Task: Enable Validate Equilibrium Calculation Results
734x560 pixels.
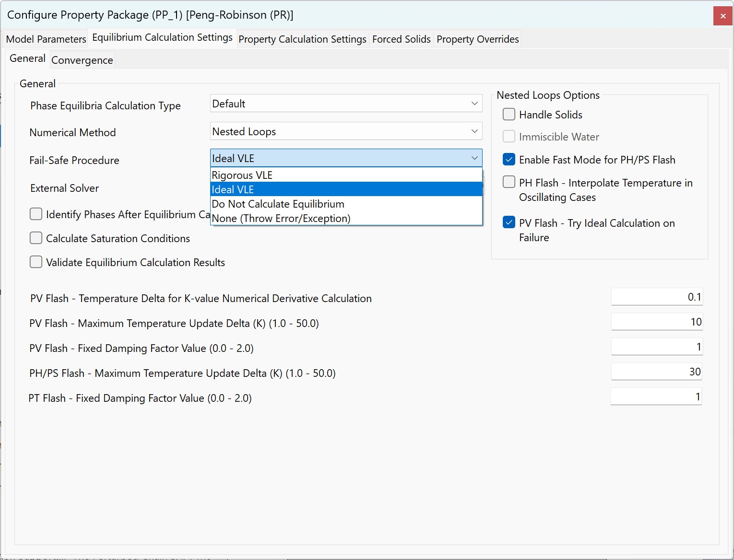Action: click(x=36, y=262)
